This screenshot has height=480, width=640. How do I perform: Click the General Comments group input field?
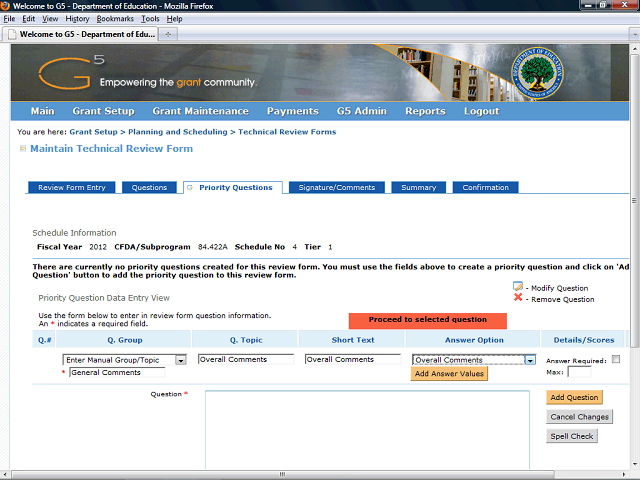[x=117, y=372]
